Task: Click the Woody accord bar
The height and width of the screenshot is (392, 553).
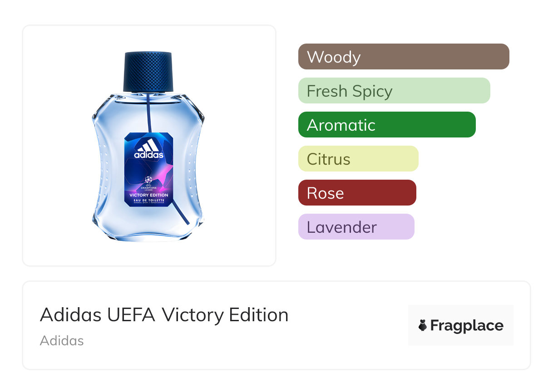Action: pyautogui.click(x=403, y=57)
